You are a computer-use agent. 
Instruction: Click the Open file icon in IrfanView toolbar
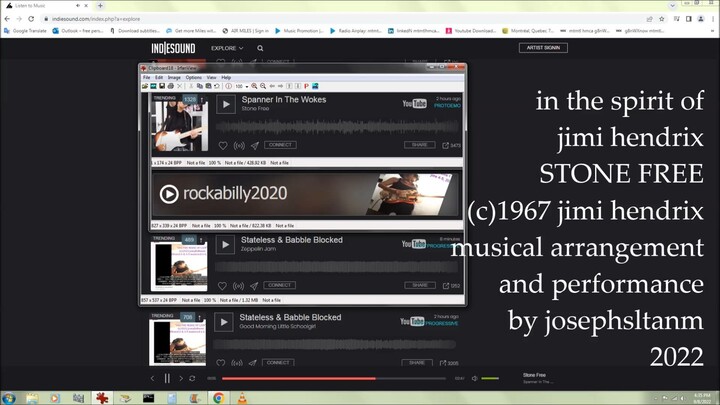click(145, 86)
